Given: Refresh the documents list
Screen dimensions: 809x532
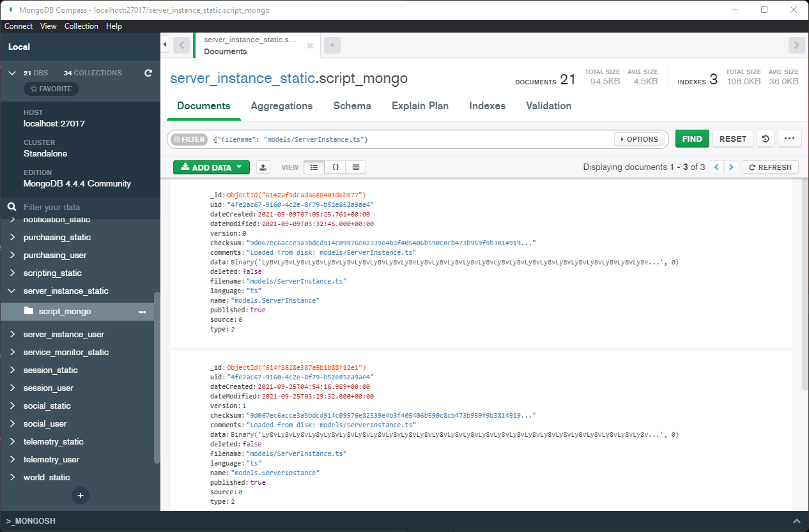Looking at the screenshot, I should pos(771,167).
